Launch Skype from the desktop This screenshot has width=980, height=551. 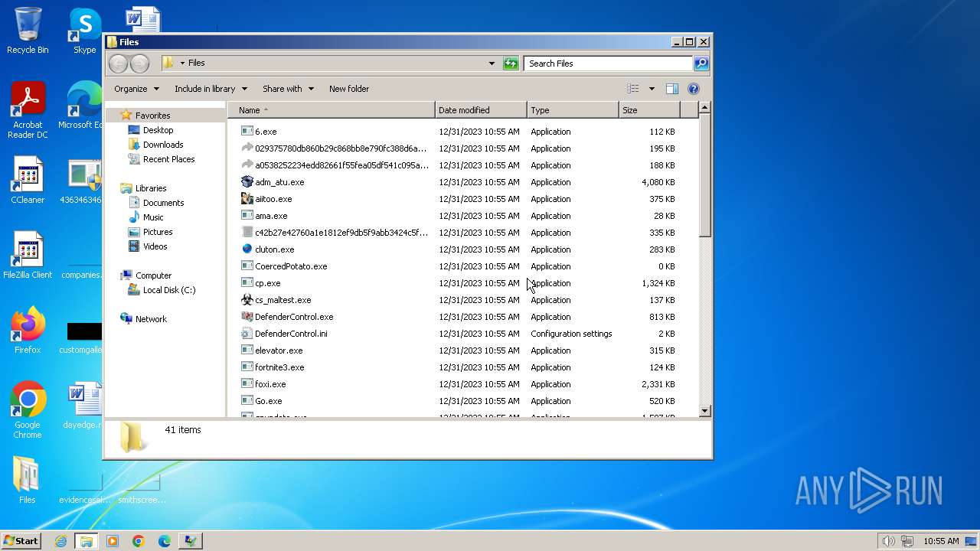85,31
